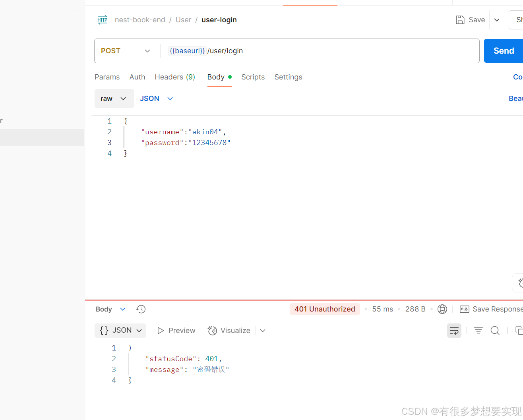Image resolution: width=523 pixels, height=420 pixels.
Task: Click the Preview label in response toolbar
Action: click(182, 331)
